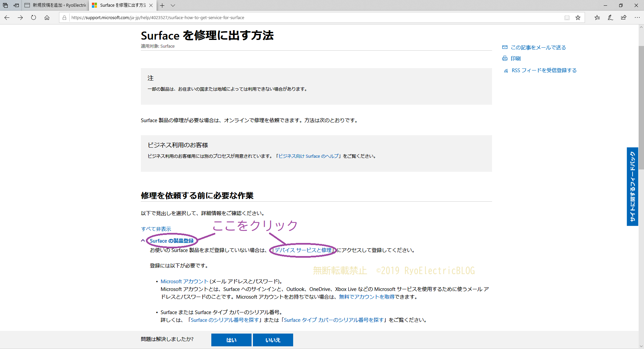Click the mail icon beside この記事をメールで送る
Screen dimensions: 644x349
point(505,47)
